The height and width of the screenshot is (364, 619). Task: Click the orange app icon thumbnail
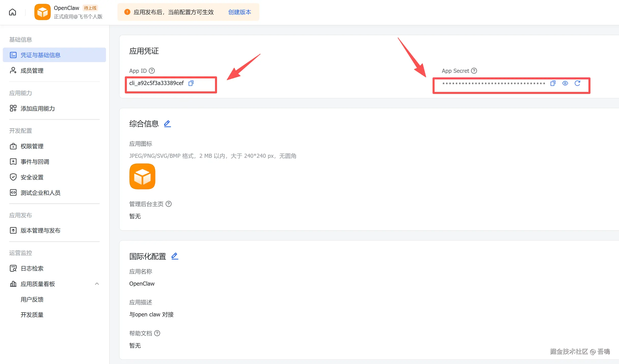tap(142, 176)
